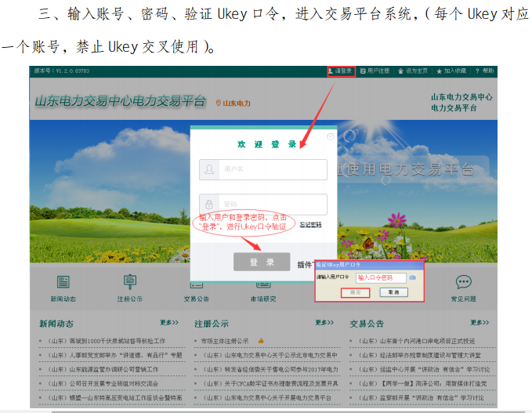Click 忘记密码 forgot password link
Viewport: 532px width, 413px height.
tap(310, 225)
